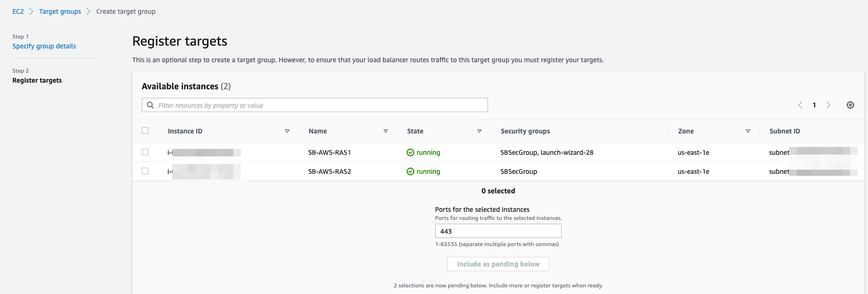Navigate to EC2 breadcrumb
The image size is (868, 294).
coord(18,11)
